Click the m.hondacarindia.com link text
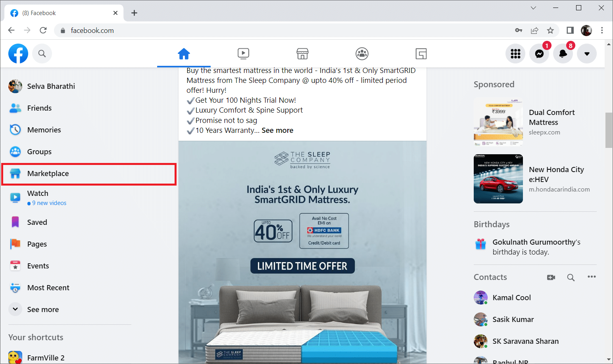 coord(559,190)
